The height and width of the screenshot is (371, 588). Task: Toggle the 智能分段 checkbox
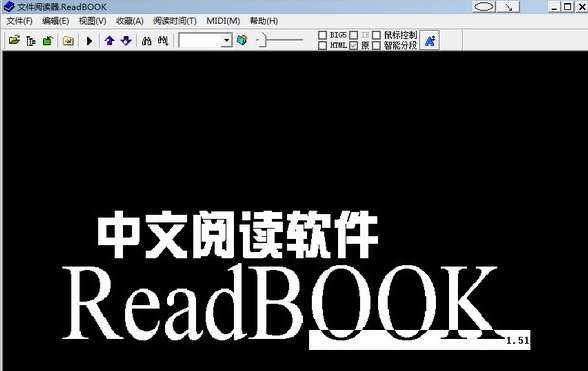[x=376, y=45]
